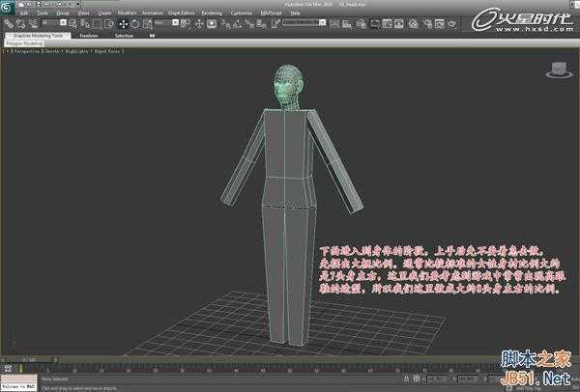Click the time slider handle
This screenshot has height=392, width=580.
tap(29, 359)
